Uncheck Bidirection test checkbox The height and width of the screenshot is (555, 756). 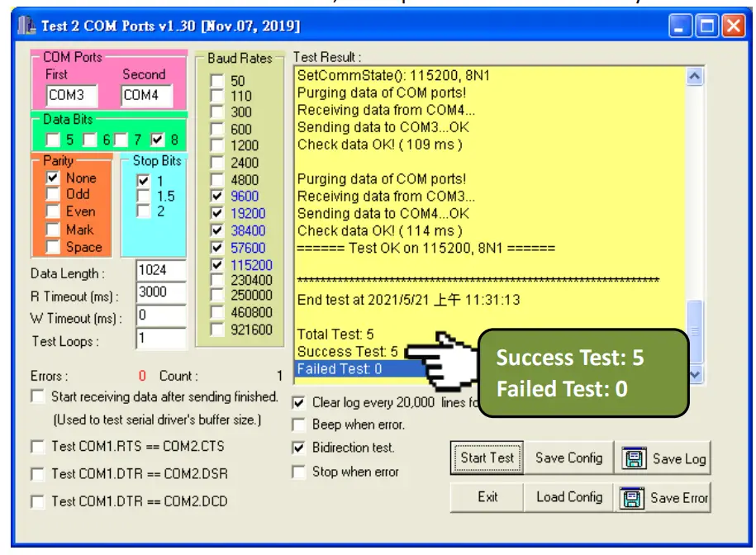click(x=299, y=448)
